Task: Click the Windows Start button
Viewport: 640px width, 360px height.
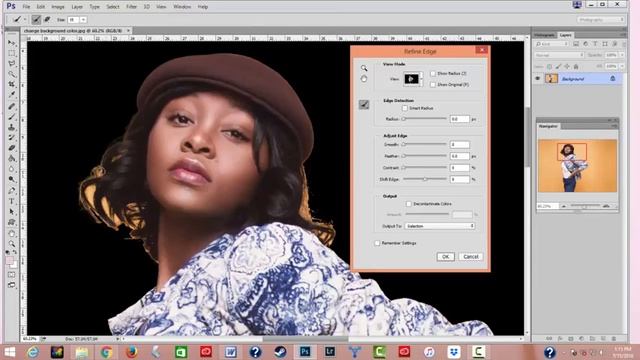Action: (9, 351)
